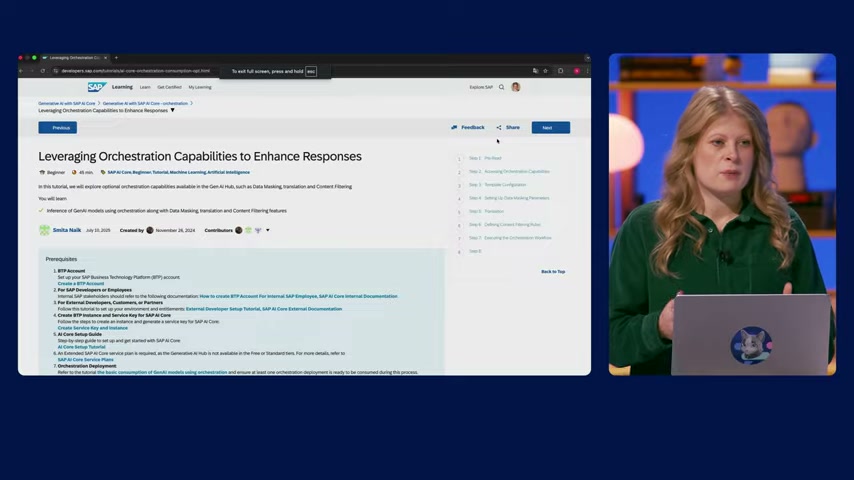The height and width of the screenshot is (480, 854).
Task: Open the Get Certified menu item
Action: [169, 87]
